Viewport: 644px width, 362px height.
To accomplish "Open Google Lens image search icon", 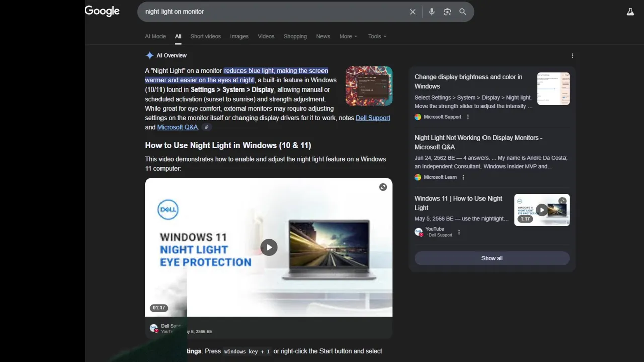I will click(447, 12).
